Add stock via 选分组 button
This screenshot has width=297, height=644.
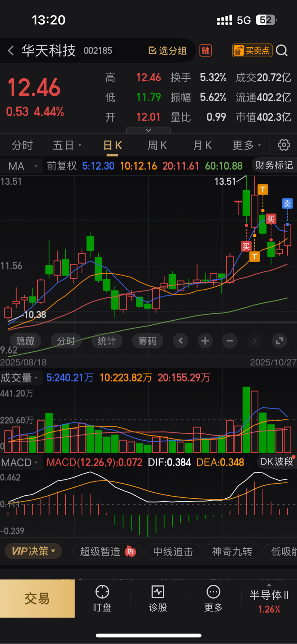pos(167,51)
